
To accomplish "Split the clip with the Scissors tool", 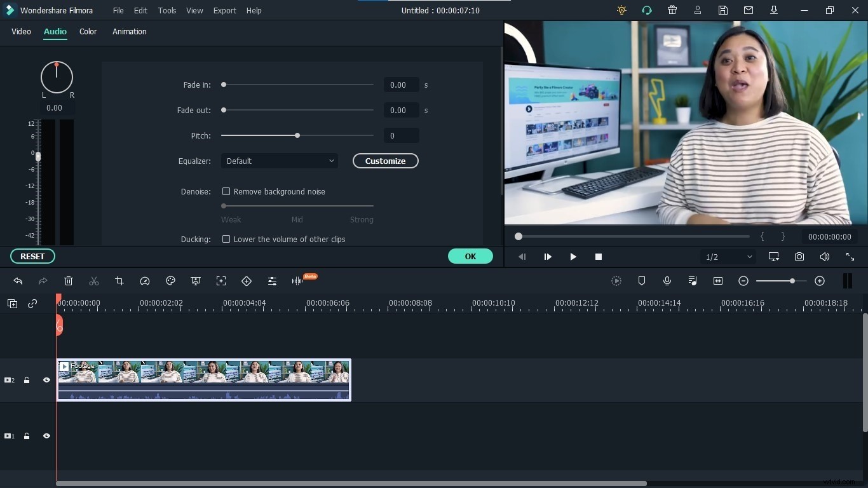I will [94, 281].
